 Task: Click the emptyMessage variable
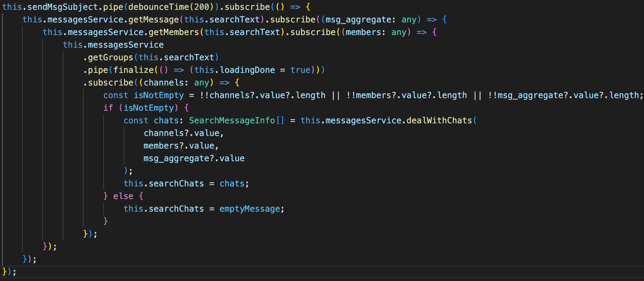[250, 209]
